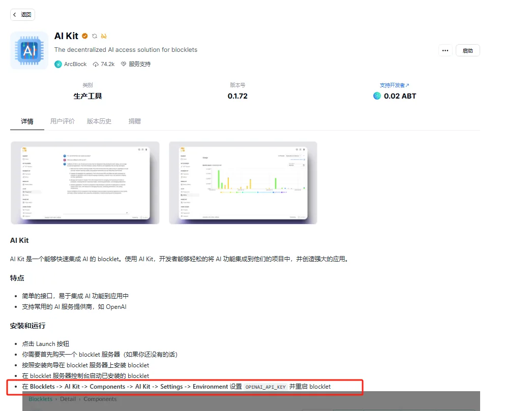Open the ArcBlock developer link
This screenshot has width=532, height=411.
75,64
